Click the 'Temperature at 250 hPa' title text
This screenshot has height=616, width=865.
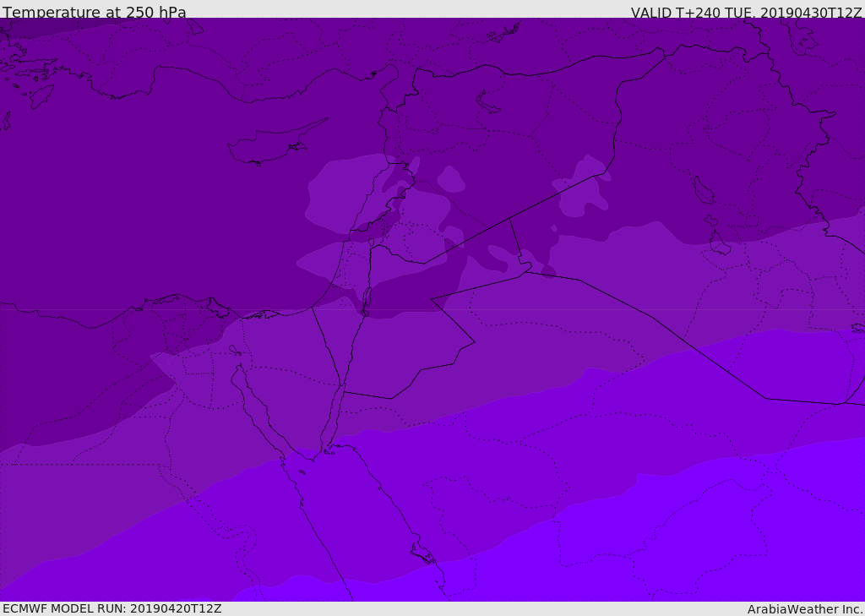click(x=95, y=12)
